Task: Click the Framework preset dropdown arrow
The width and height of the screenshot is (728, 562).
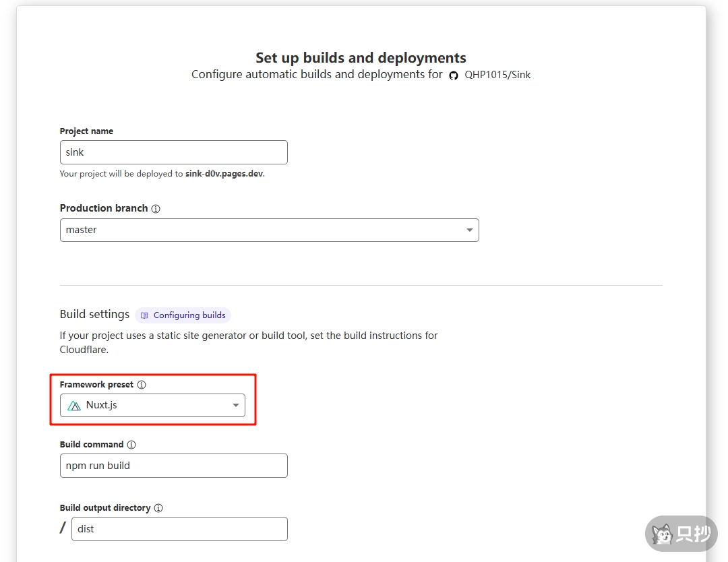Action: pos(235,406)
